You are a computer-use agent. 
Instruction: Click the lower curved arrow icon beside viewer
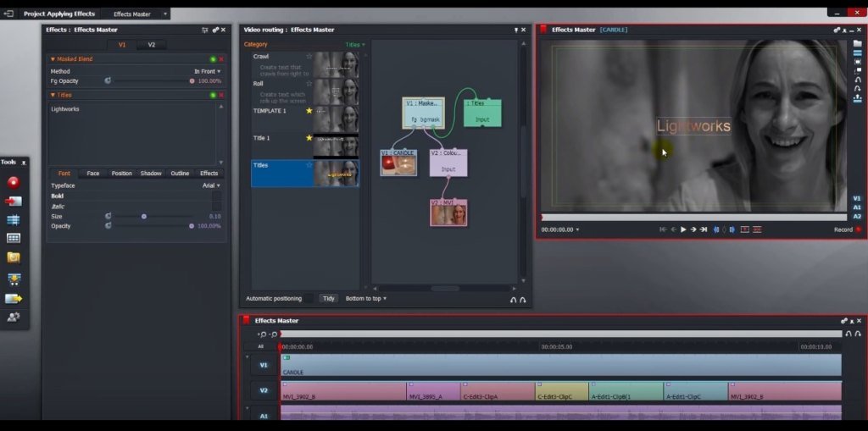[858, 89]
